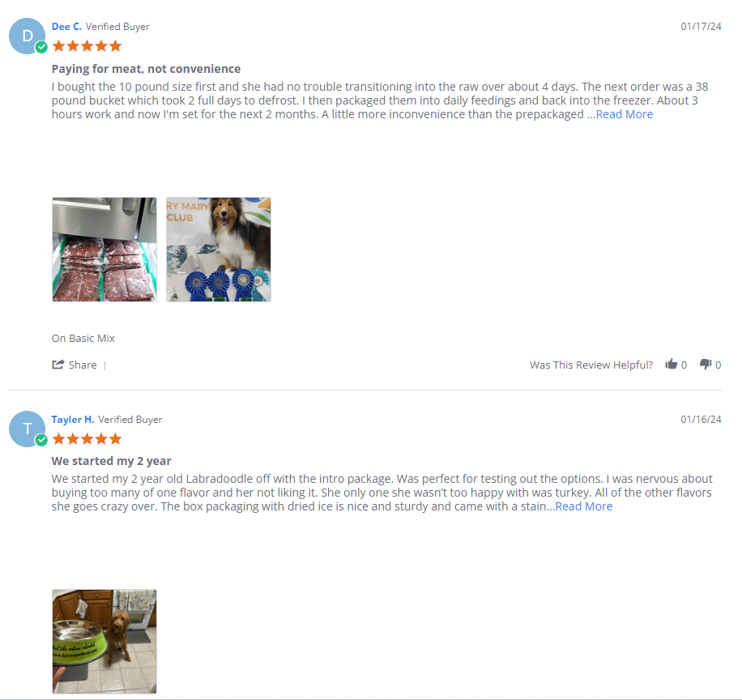
Task: Click the 'On Basic Mix' product label
Action: [83, 339]
